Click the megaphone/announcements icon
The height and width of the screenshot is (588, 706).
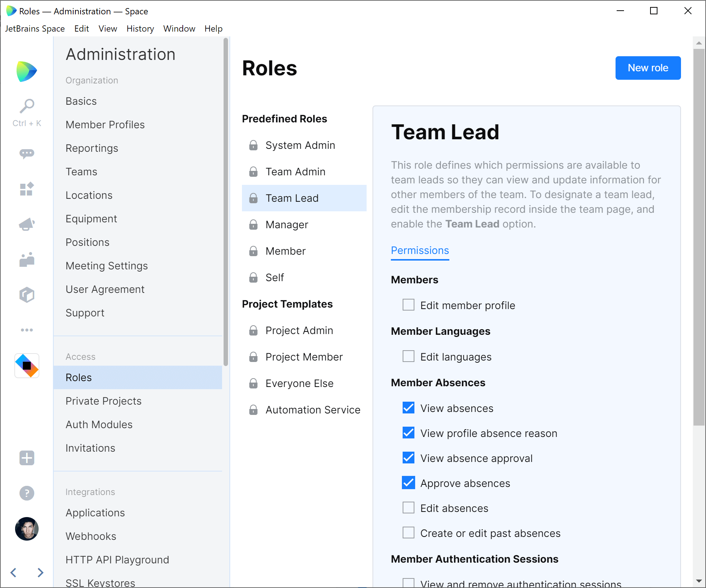tap(26, 224)
